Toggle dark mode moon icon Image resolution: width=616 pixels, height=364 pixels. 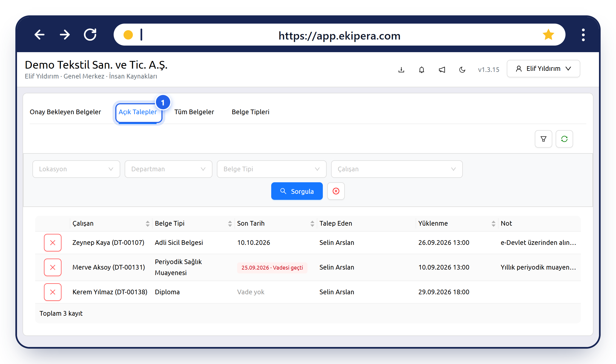point(462,70)
